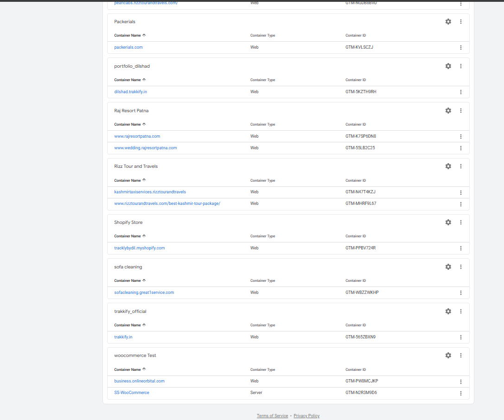This screenshot has height=420, width=504.
Task: Open the best-kashmir-tour-package container link
Action: click(167, 204)
